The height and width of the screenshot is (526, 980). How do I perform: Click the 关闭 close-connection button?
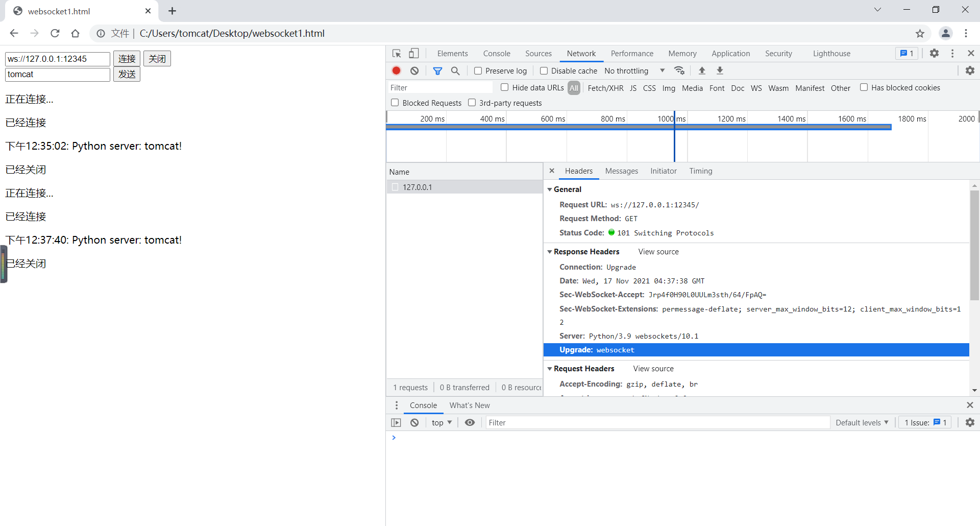157,59
